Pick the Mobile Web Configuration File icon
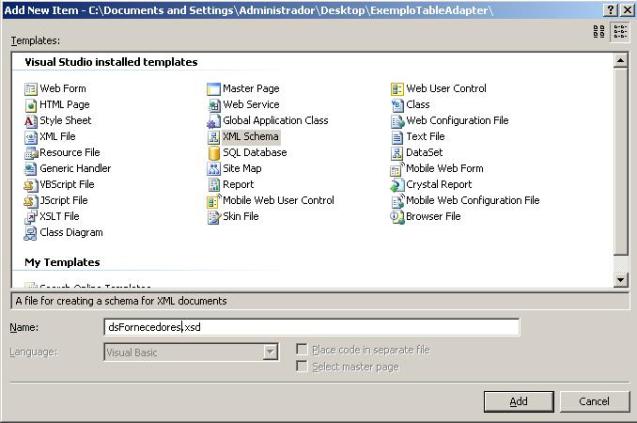This screenshot has height=423, width=637. click(x=397, y=201)
